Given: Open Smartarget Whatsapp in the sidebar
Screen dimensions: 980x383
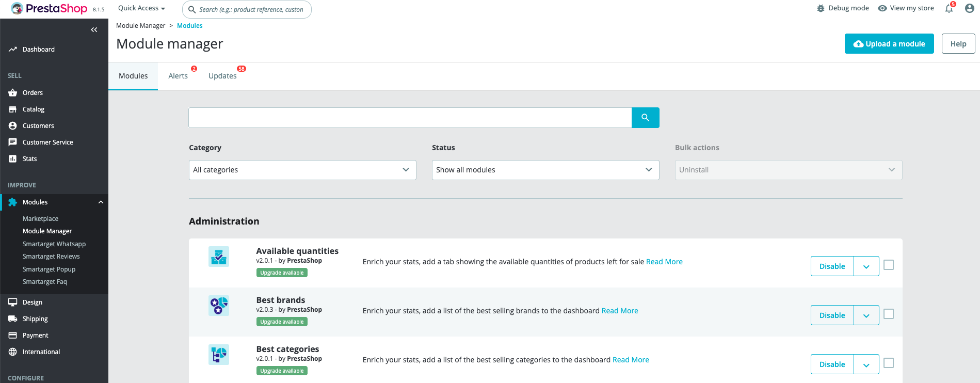Looking at the screenshot, I should coord(54,244).
